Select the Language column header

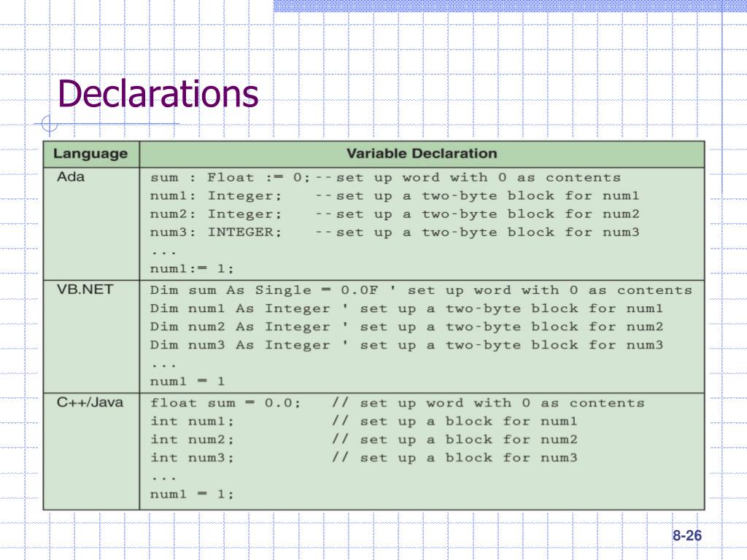(x=90, y=153)
